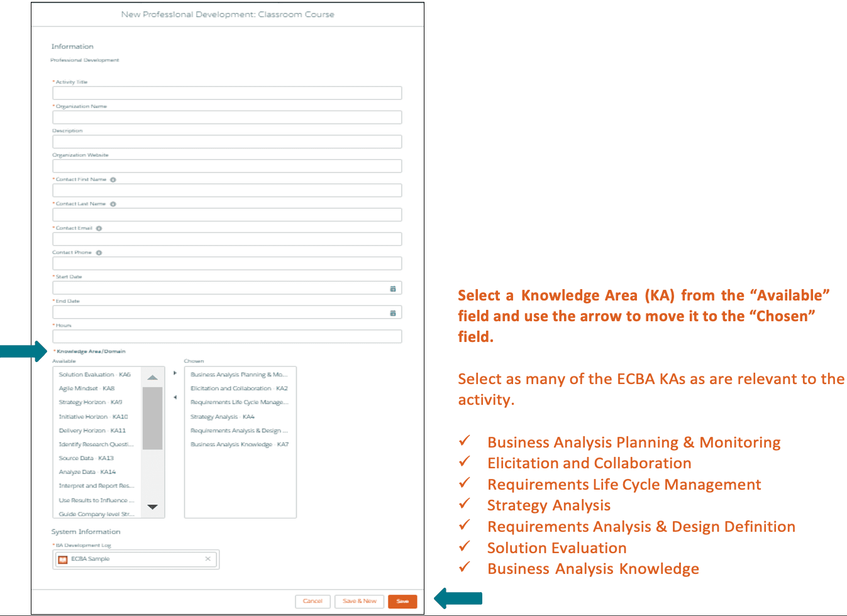847x616 pixels.
Task: Click the Contact First Name input field
Action: (227, 190)
